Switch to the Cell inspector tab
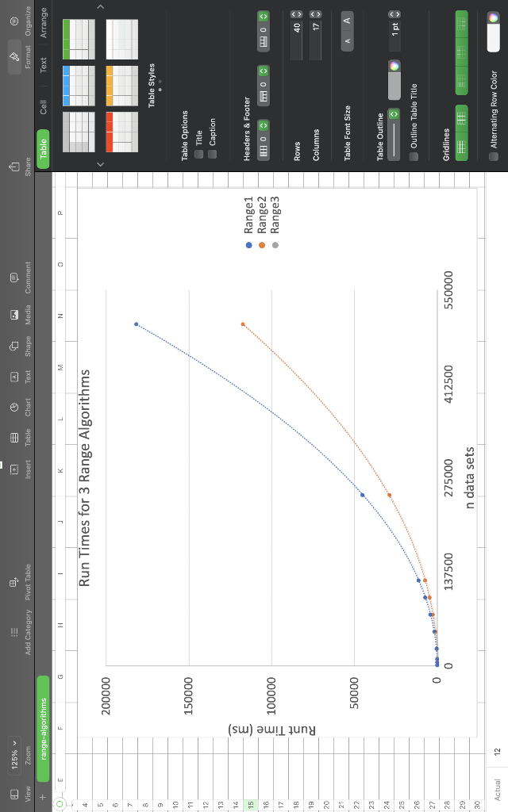This screenshot has width=508, height=812. [43, 107]
